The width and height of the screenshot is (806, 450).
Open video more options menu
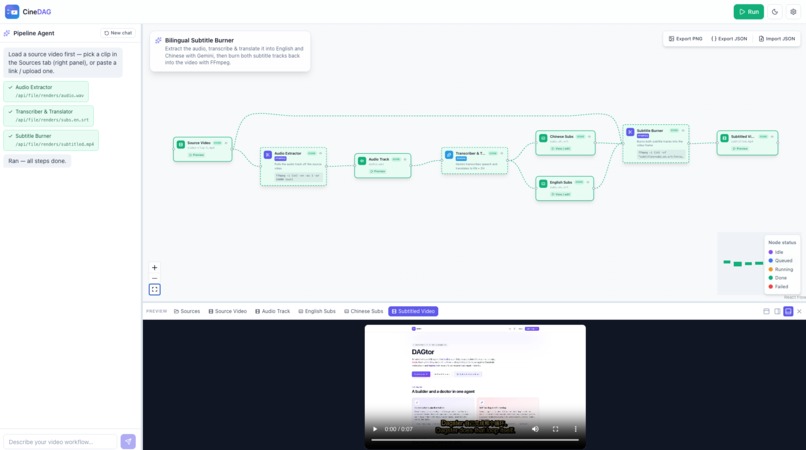pos(575,429)
